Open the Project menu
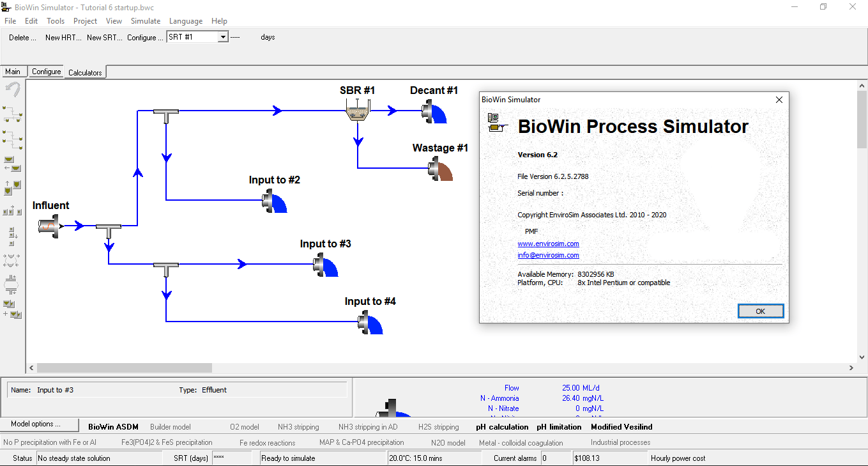 tap(85, 21)
